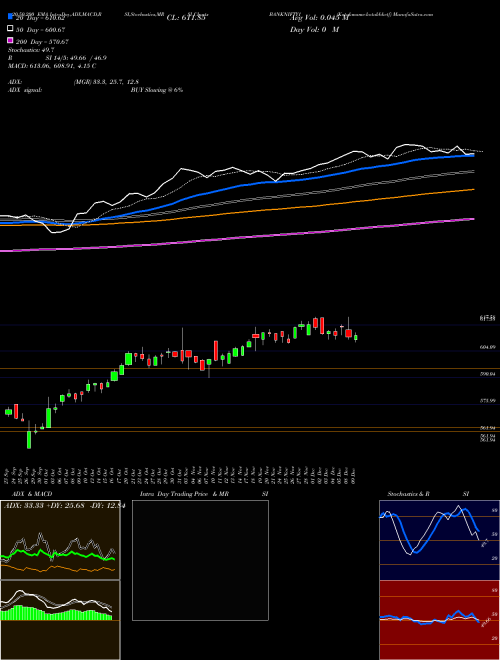
Task: Click the 604.99 price axis label
Action: coord(488,347)
